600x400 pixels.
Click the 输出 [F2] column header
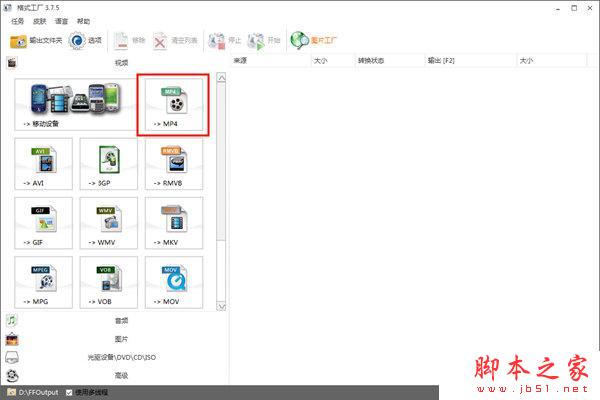[x=471, y=60]
